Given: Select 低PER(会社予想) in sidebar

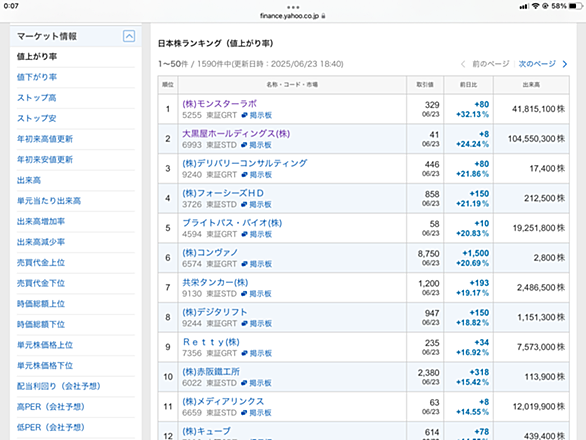Looking at the screenshot, I should [51, 427].
